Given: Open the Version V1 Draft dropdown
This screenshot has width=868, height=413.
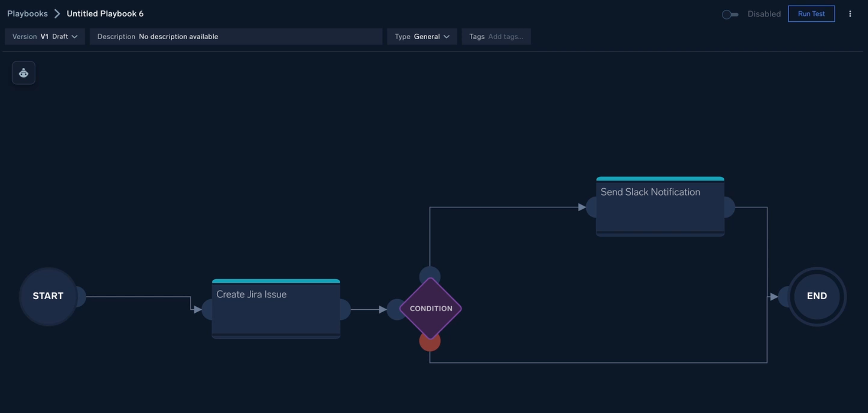Looking at the screenshot, I should 45,36.
